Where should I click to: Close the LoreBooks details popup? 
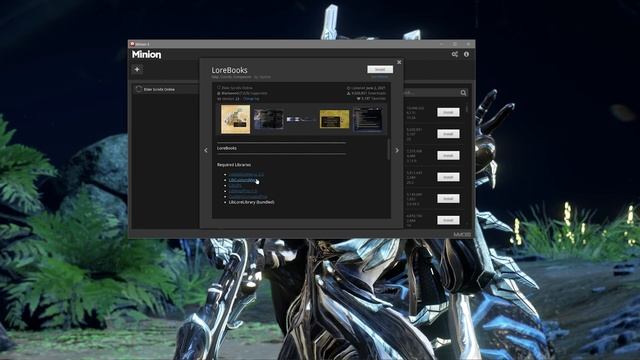point(399,62)
